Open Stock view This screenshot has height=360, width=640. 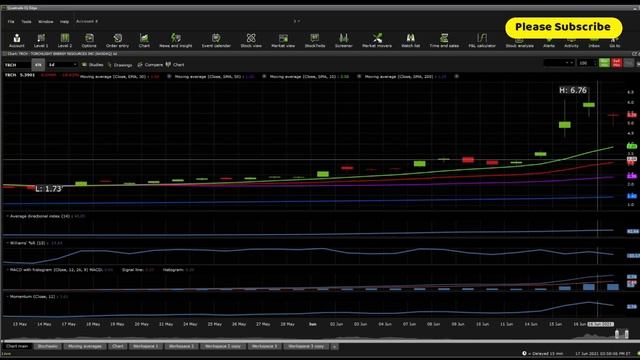(251, 40)
